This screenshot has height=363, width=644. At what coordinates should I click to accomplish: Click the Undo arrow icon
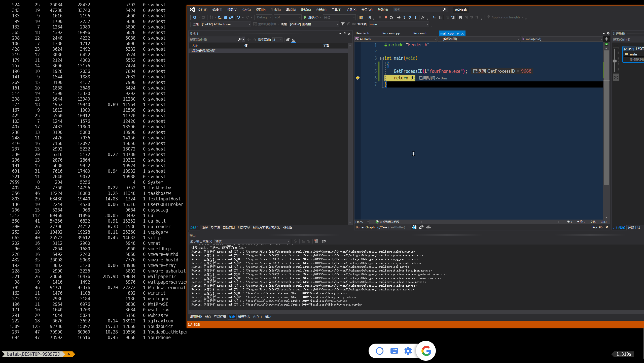pyautogui.click(x=238, y=17)
